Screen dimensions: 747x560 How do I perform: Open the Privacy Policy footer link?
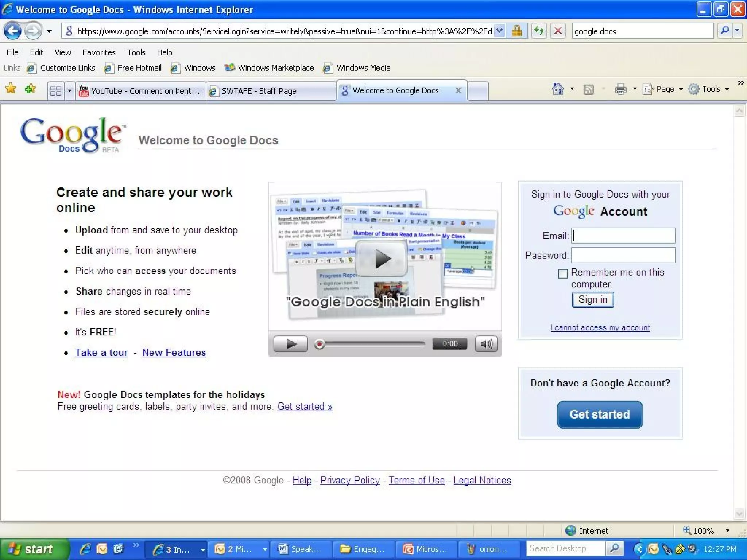pyautogui.click(x=350, y=480)
